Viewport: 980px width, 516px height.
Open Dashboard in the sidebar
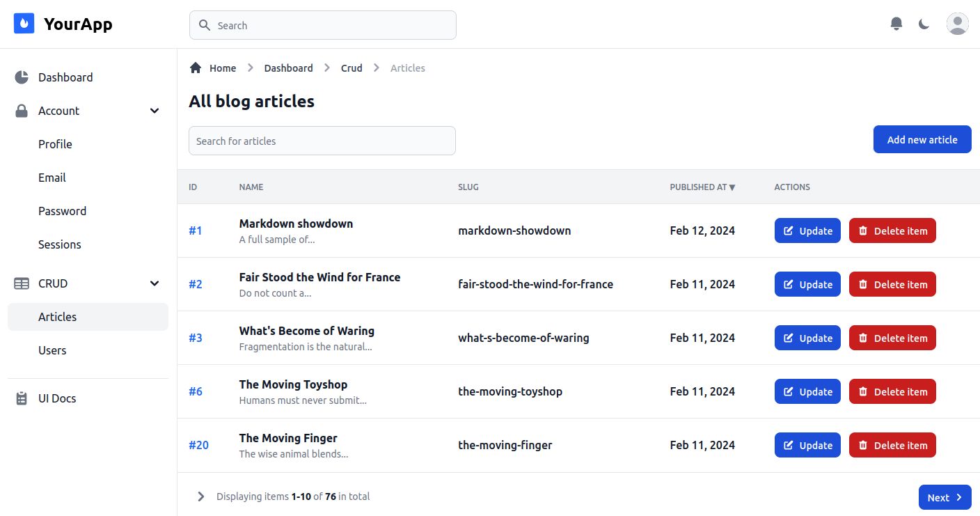[x=88, y=77]
